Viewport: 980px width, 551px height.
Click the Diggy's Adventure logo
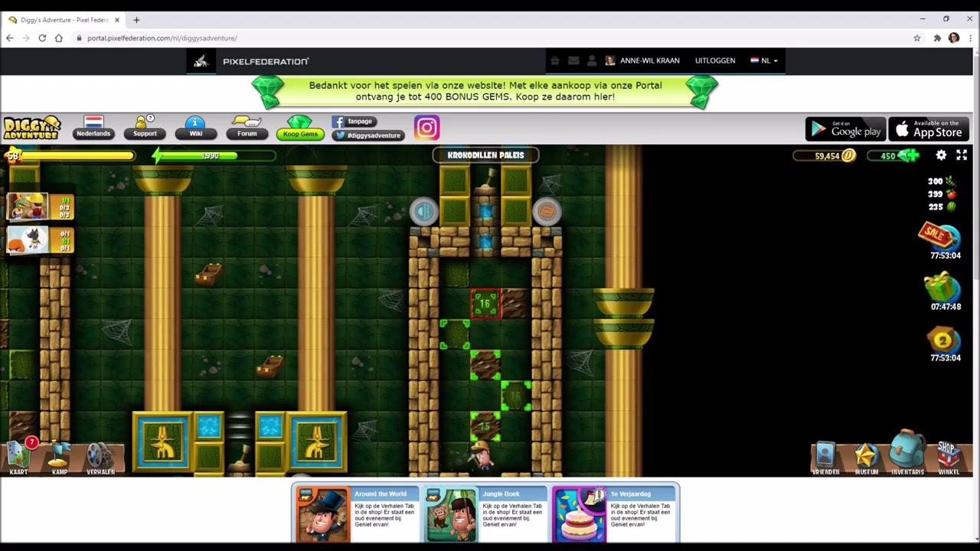31,128
